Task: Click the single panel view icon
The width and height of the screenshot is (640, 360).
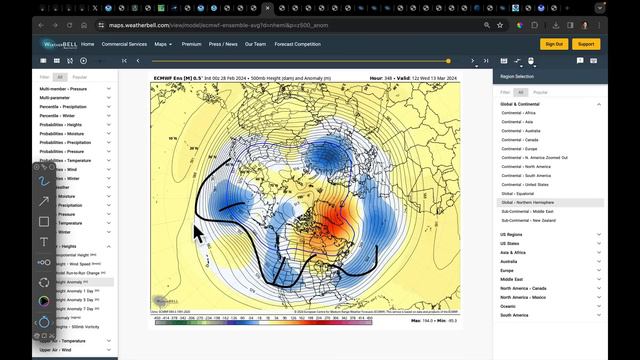Action: (x=43, y=61)
